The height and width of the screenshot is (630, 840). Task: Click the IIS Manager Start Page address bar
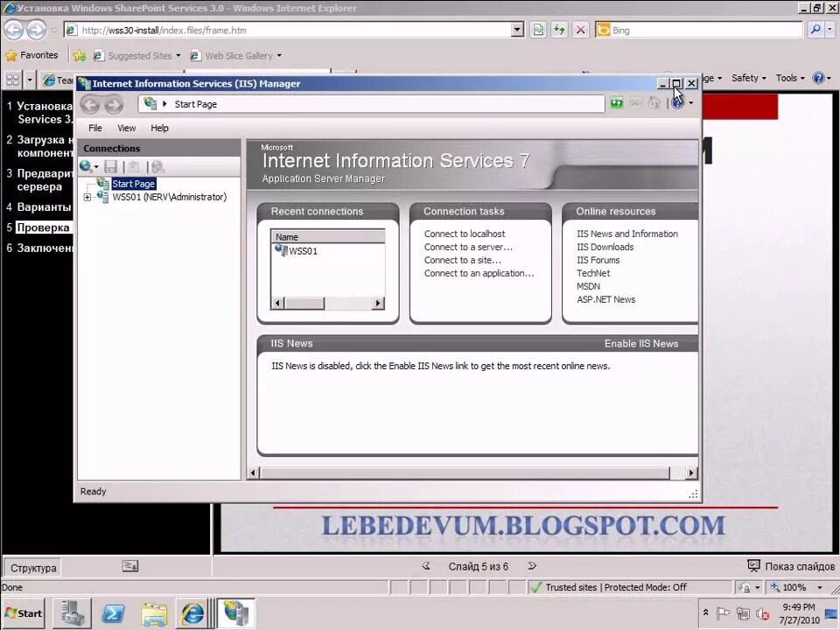coord(371,104)
